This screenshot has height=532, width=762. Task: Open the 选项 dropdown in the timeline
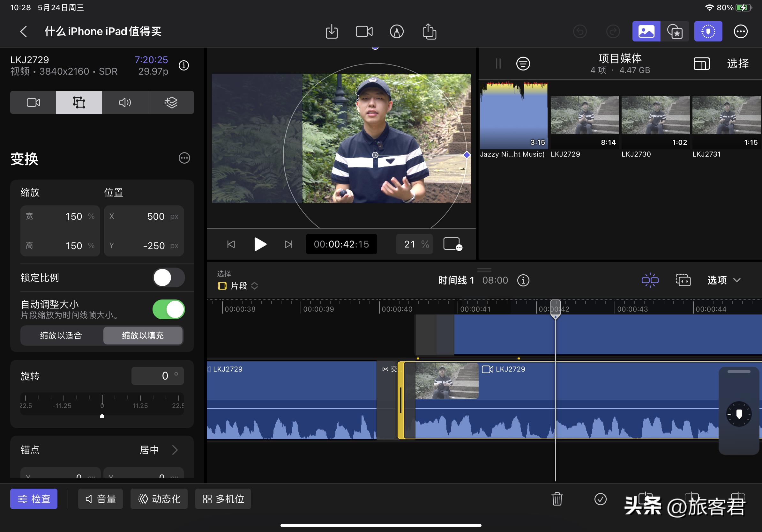723,280
